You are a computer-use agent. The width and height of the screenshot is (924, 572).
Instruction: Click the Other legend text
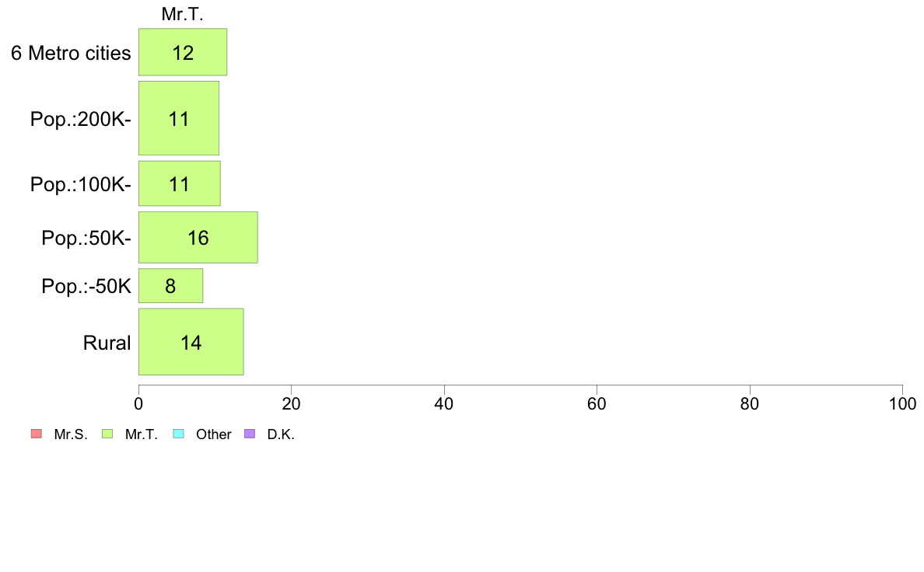point(213,434)
